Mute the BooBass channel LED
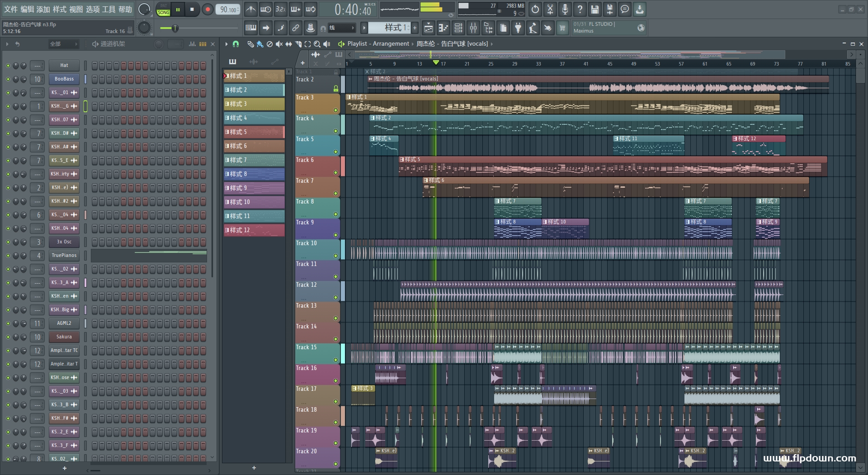 click(8, 79)
